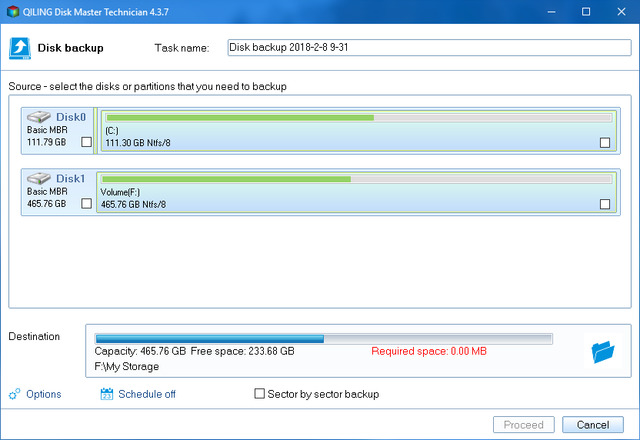Image resolution: width=640 pixels, height=440 pixels.
Task: Click the Disk1 drive icon
Action: (x=40, y=178)
